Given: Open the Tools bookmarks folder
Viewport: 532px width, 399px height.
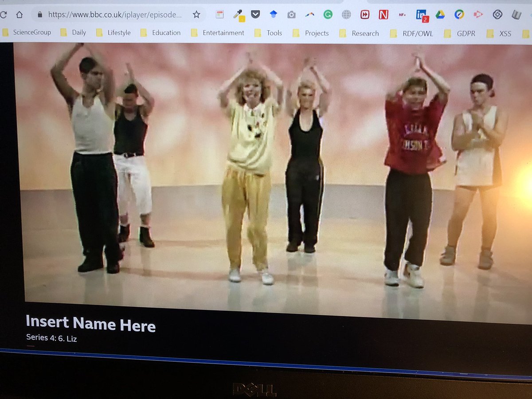Looking at the screenshot, I should (x=274, y=33).
